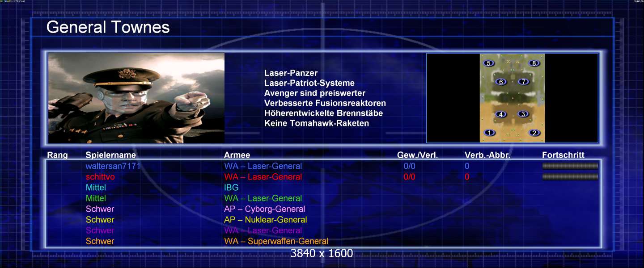
Task: Click schittvo's red "0/0" win/loss value
Action: [409, 177]
